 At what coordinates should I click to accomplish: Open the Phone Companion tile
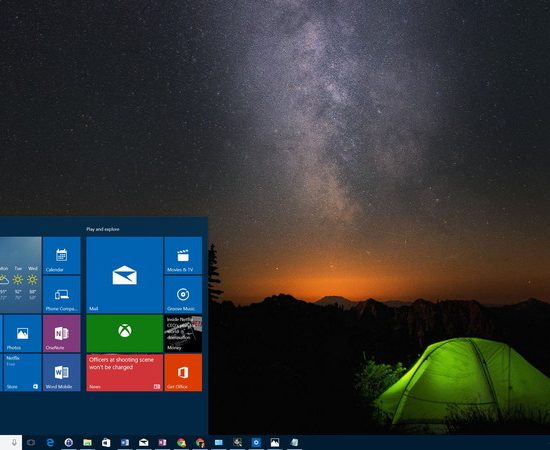(62, 294)
